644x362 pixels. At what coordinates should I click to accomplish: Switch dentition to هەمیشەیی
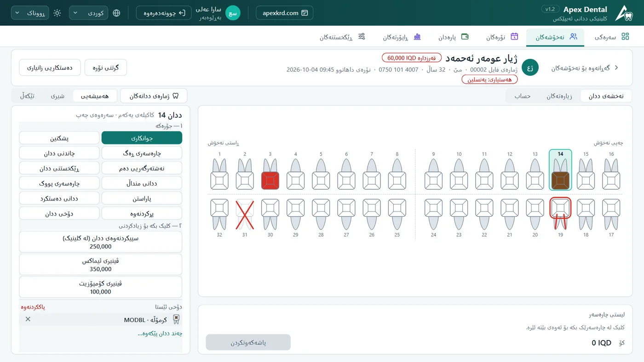tap(95, 96)
